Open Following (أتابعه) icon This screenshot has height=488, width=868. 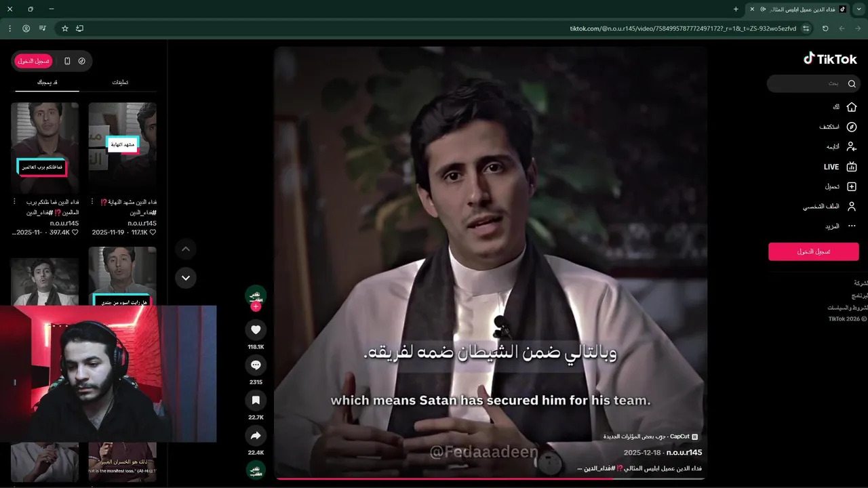[x=852, y=146]
